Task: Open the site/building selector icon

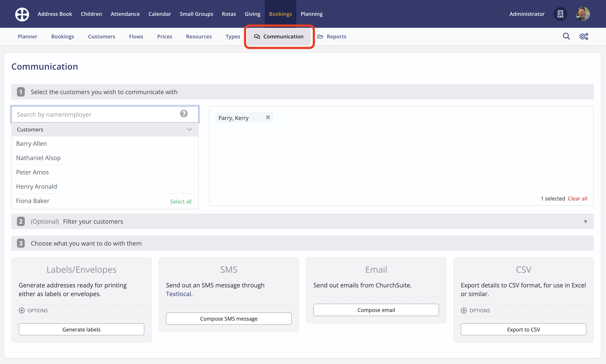Action: [560, 14]
